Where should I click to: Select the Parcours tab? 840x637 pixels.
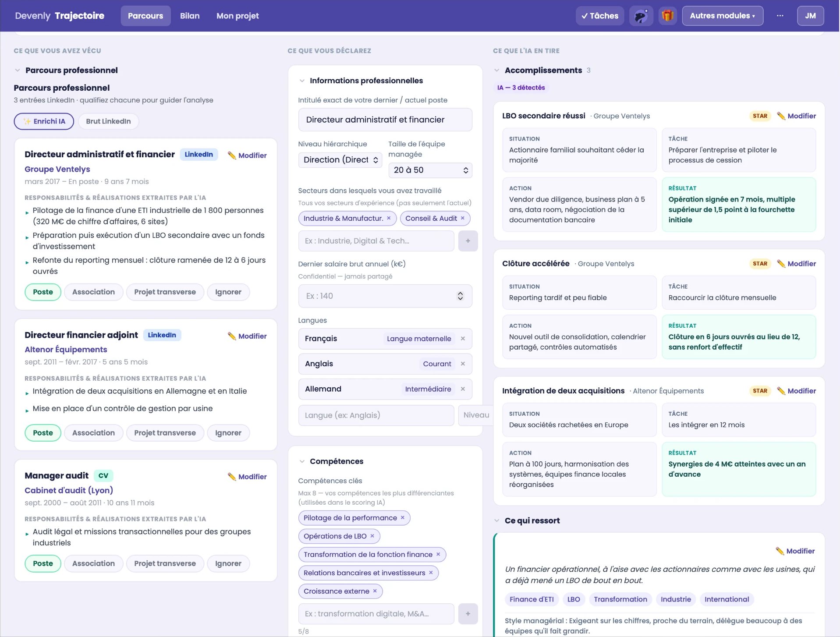145,16
